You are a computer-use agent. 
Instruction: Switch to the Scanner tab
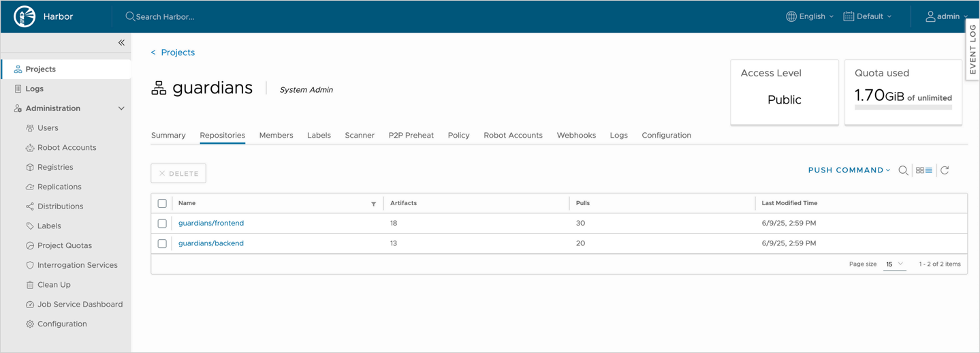click(x=360, y=135)
